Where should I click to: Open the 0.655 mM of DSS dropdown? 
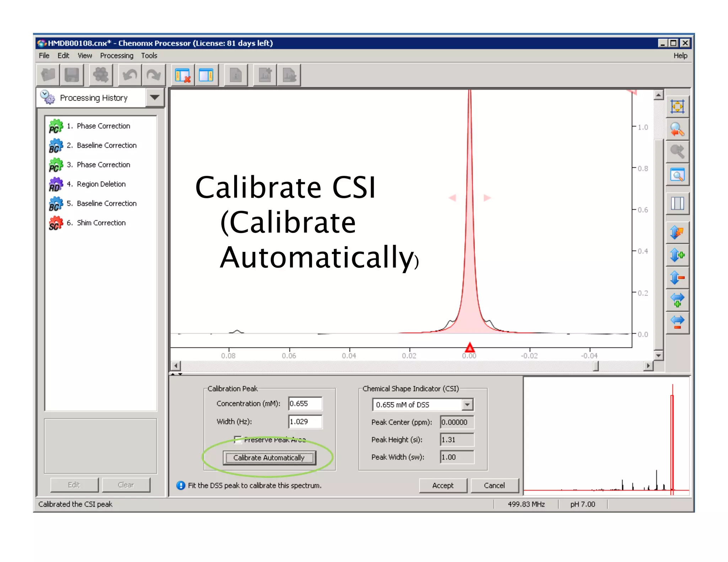click(x=467, y=405)
